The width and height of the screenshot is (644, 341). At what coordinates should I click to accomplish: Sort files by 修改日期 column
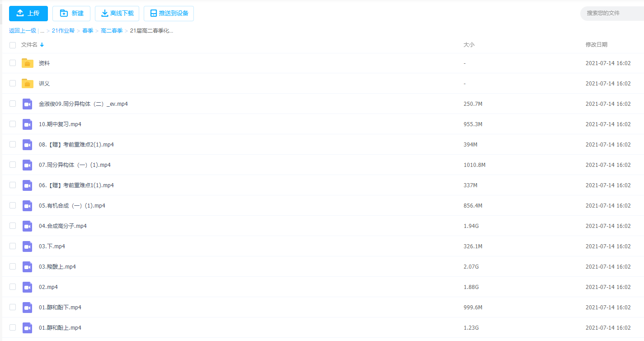click(x=596, y=45)
